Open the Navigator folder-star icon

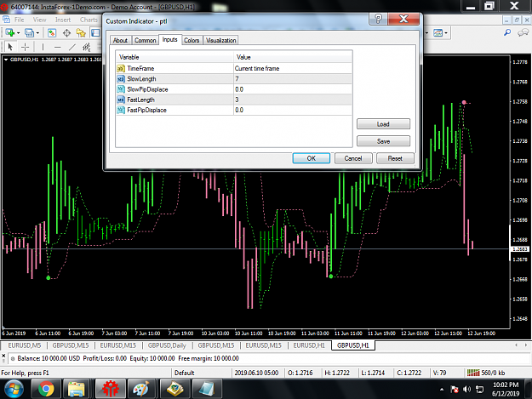pyautogui.click(x=81, y=33)
